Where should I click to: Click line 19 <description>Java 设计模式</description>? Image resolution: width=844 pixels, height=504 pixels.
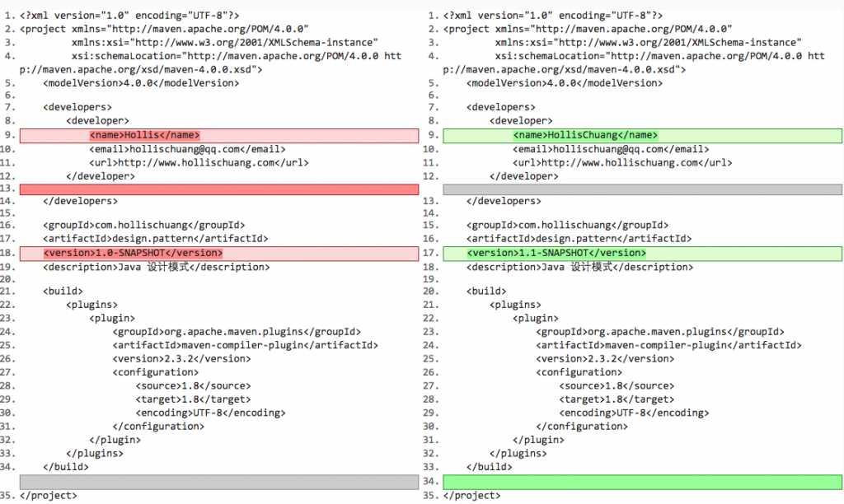(156, 268)
